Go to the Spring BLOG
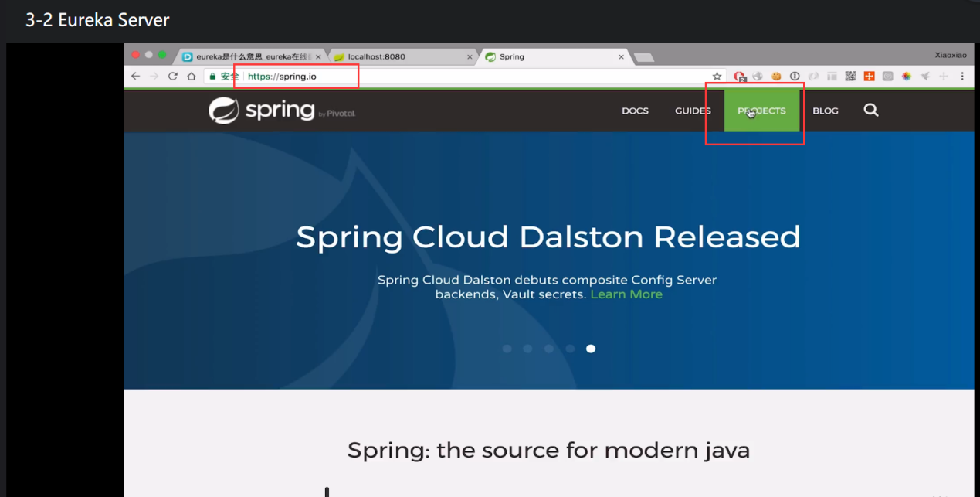 [x=826, y=111]
